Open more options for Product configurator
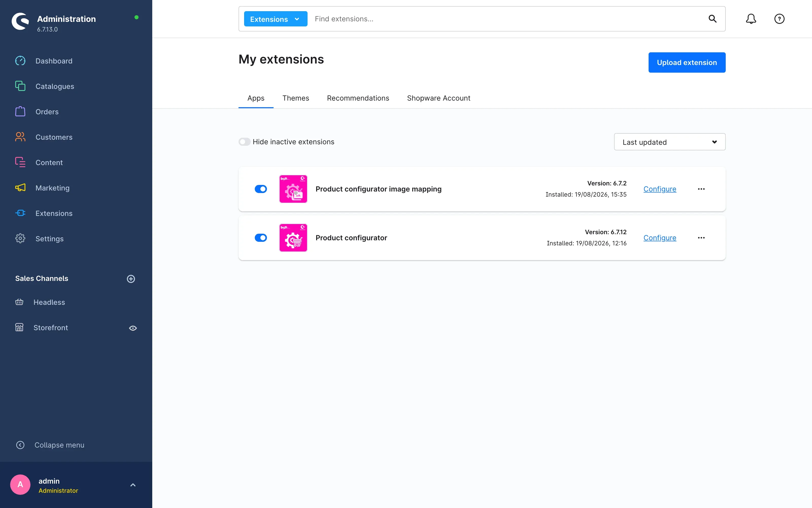 tap(701, 237)
